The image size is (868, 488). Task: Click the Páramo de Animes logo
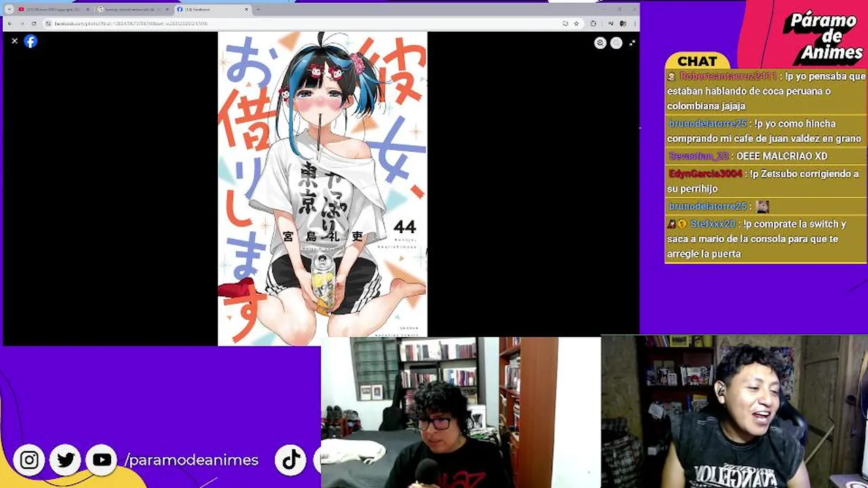[x=823, y=35]
